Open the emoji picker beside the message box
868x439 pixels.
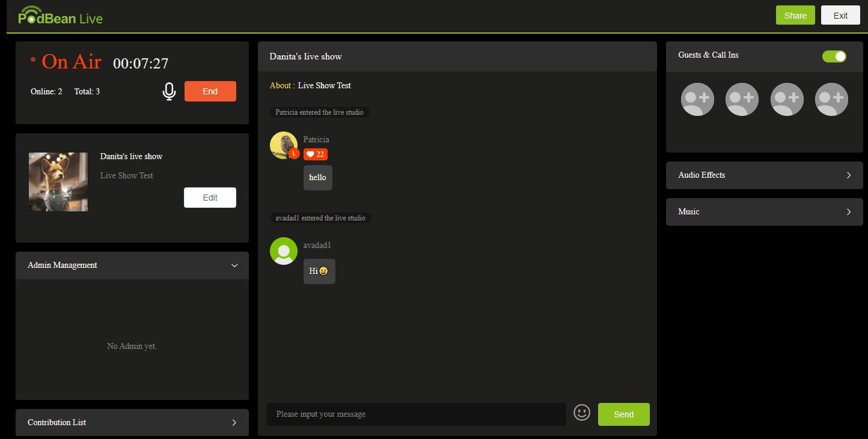click(x=581, y=413)
